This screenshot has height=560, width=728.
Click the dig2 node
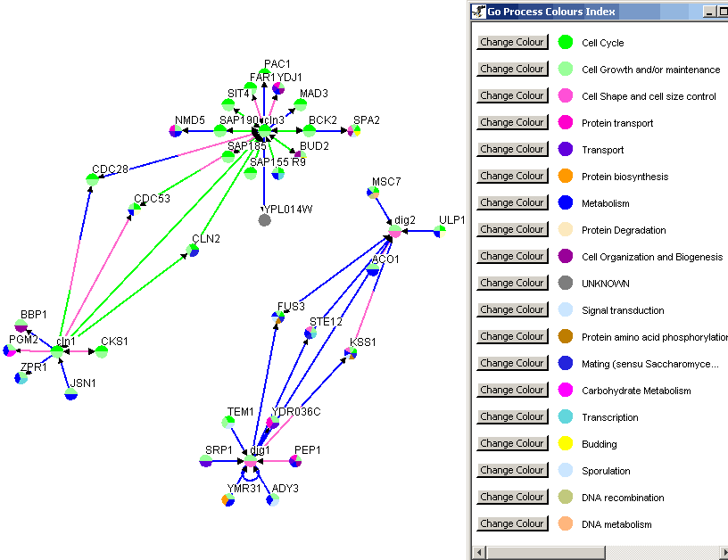pos(395,232)
